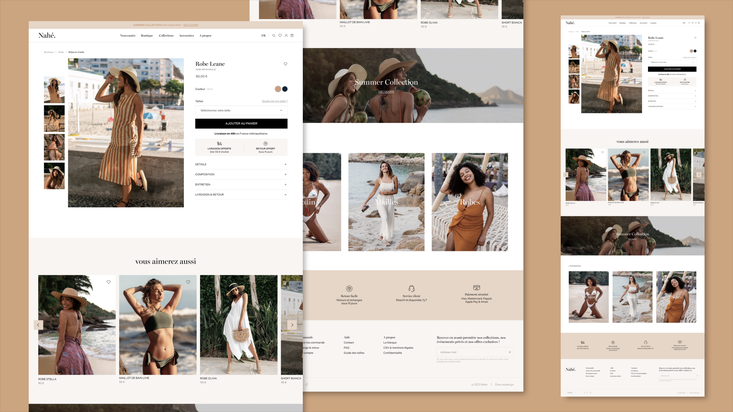Add Robe Leane to wishlist via heart

click(x=285, y=64)
